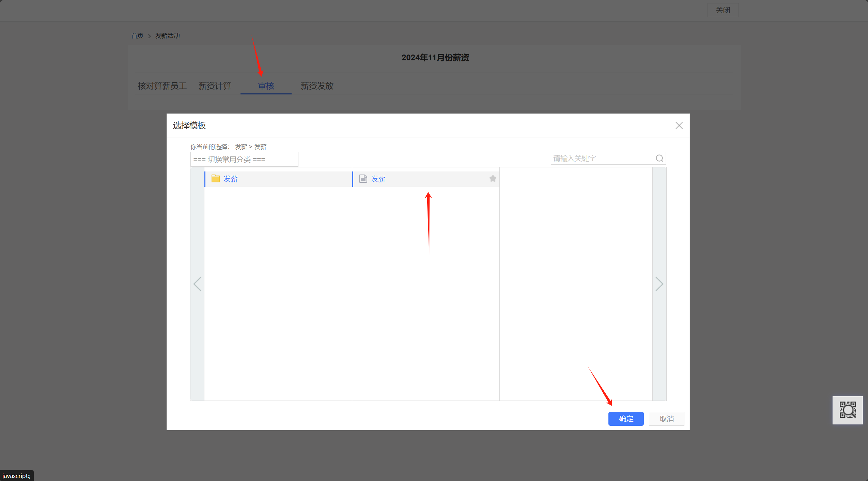The height and width of the screenshot is (481, 868).
Task: Select the 发薪 template item
Action: [378, 179]
